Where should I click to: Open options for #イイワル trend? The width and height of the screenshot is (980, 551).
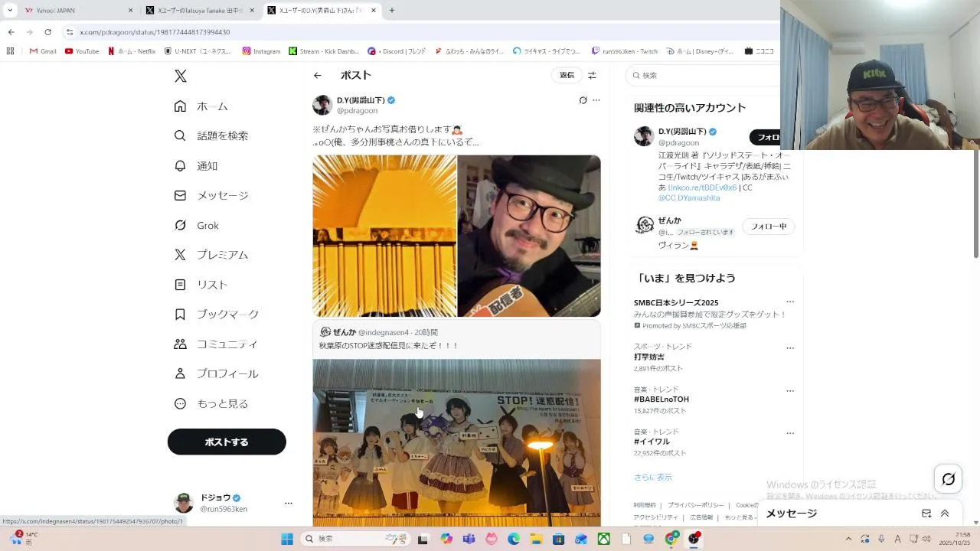coord(790,433)
